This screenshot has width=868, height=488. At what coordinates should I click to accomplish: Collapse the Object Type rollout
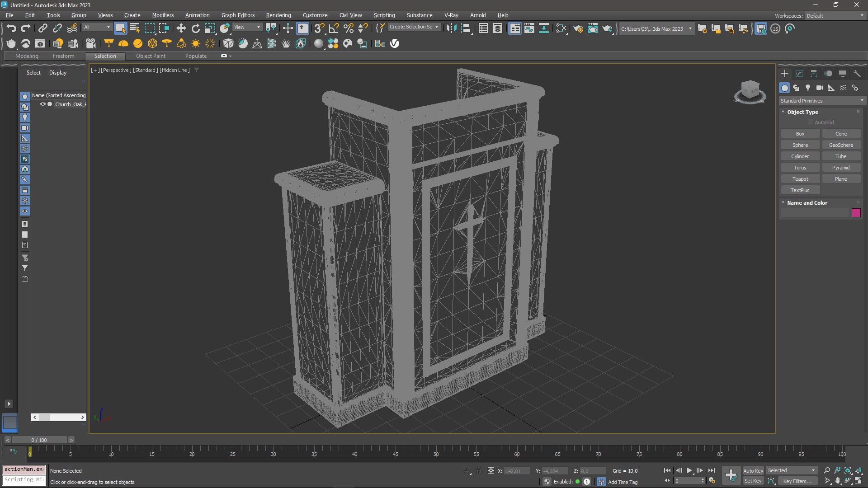802,112
